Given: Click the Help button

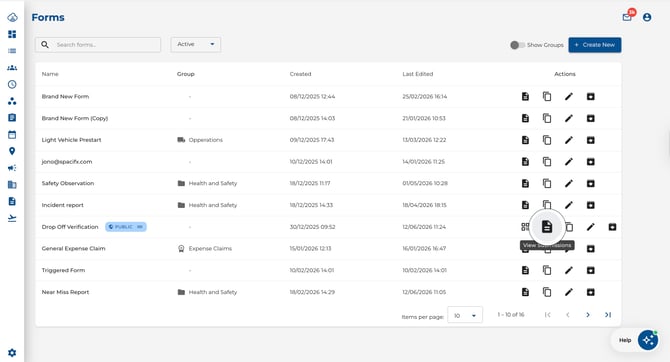Looking at the screenshot, I should coord(625,340).
